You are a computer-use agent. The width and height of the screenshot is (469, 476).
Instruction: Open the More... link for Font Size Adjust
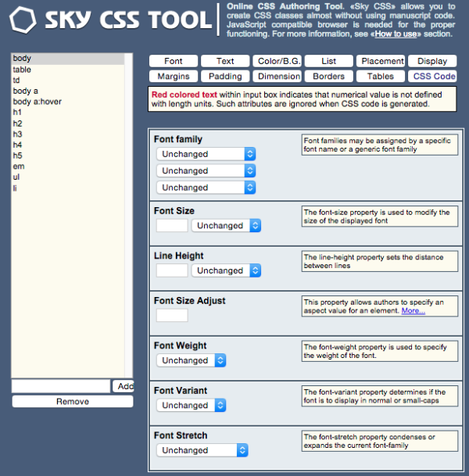pyautogui.click(x=414, y=310)
